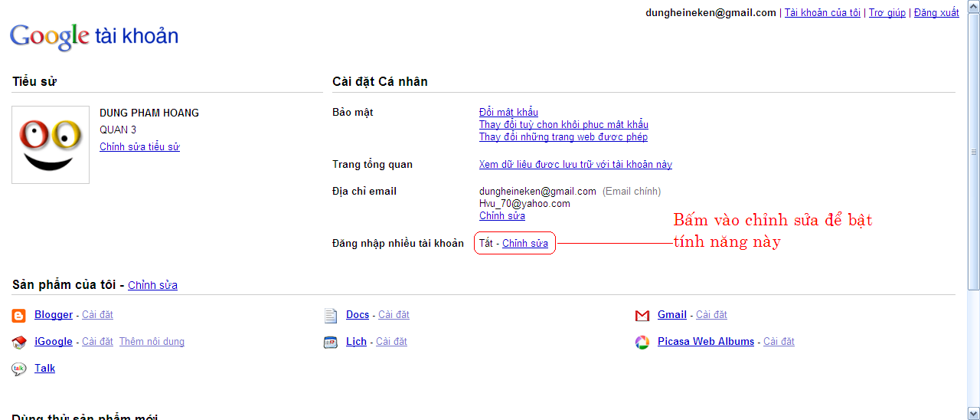Open Cài đặt for Lịch
The height and width of the screenshot is (420, 980).
click(391, 342)
